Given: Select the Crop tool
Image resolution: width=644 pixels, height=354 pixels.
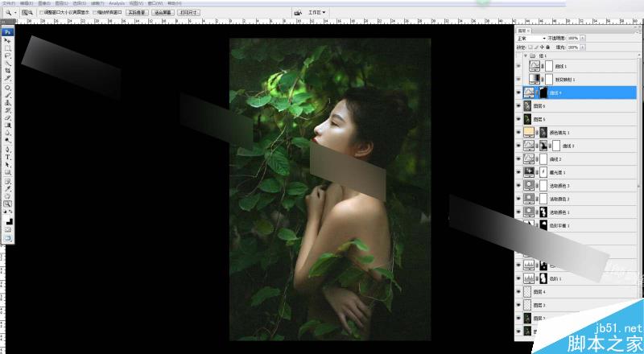Looking at the screenshot, I should (x=7, y=71).
